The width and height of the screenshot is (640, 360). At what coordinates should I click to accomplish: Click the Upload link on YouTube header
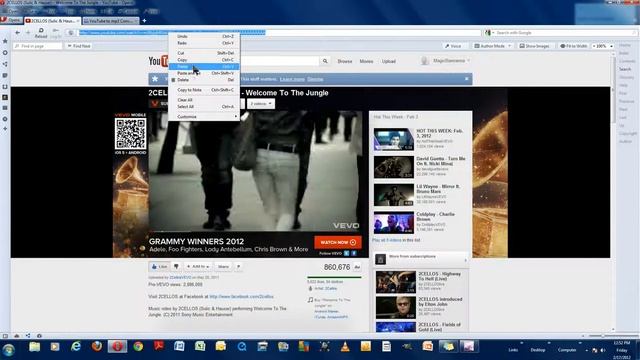(x=389, y=61)
